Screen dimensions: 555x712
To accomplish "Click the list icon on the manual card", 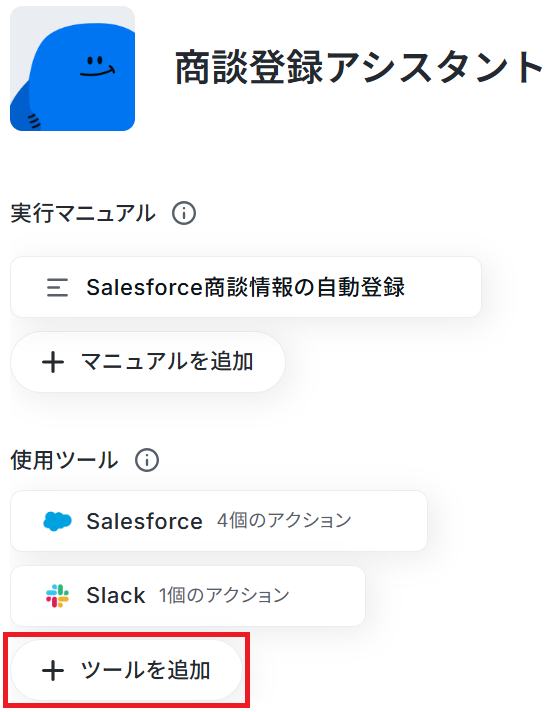I will 57,287.
